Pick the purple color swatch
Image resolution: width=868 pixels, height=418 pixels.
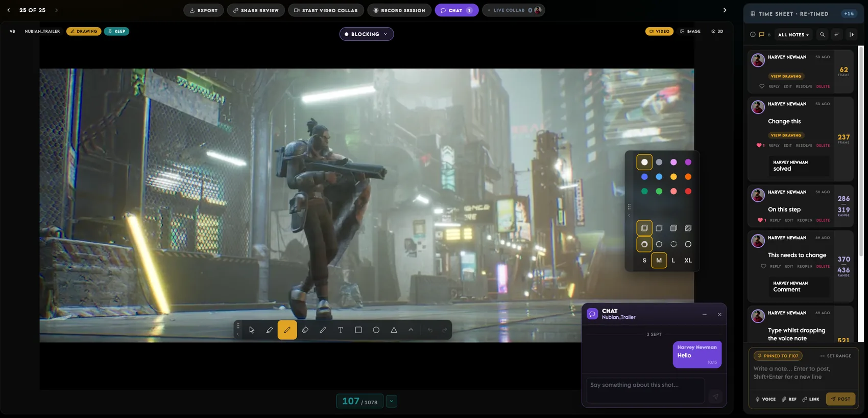[688, 162]
